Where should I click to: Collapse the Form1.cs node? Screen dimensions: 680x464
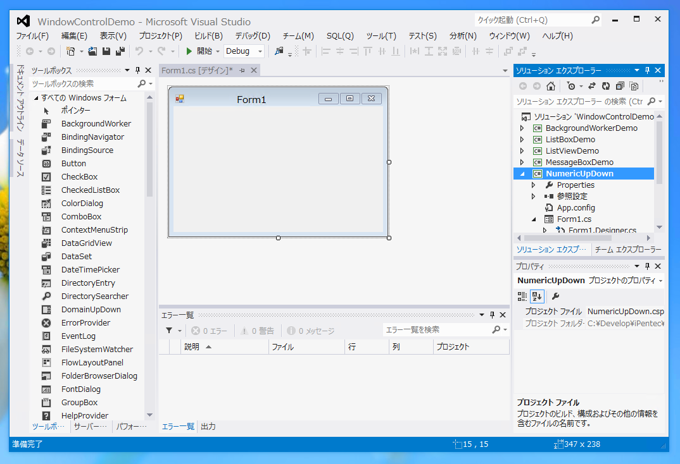click(534, 219)
